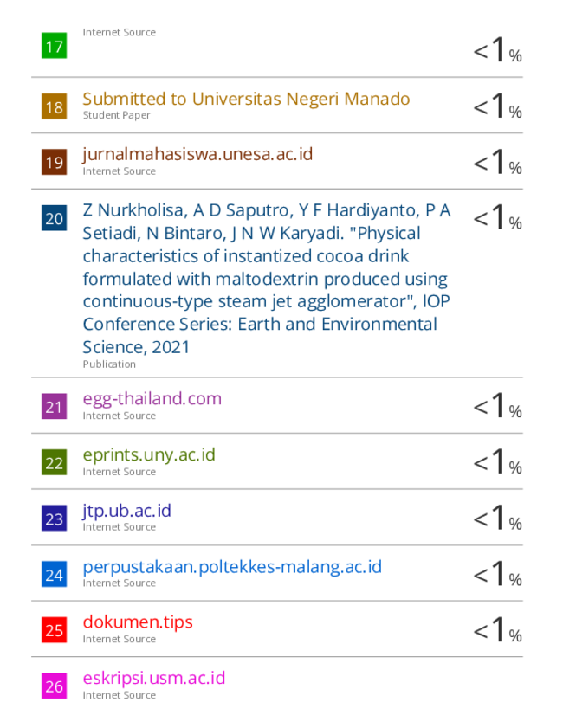
Task: Open the eskripsi.usm.ac.id source link
Action: coord(154,679)
